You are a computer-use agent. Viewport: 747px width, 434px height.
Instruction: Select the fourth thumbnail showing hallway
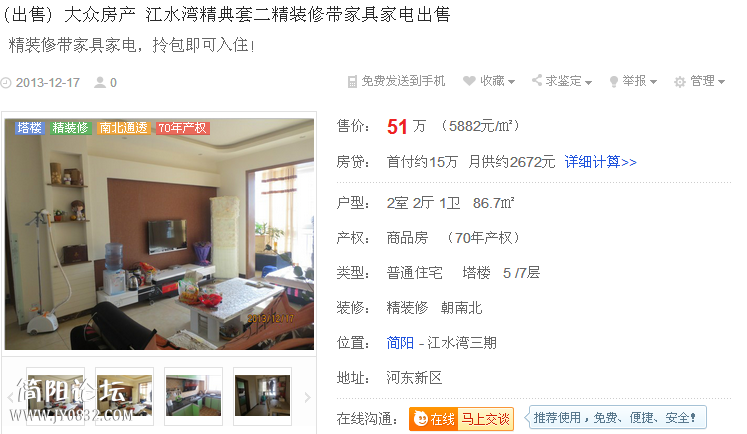click(x=262, y=396)
